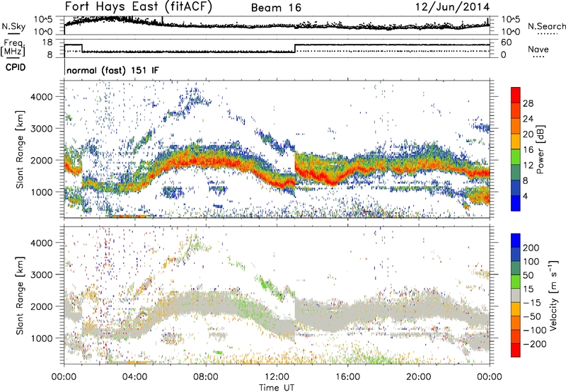This screenshot has width=566, height=392.
Task: Click the 'Slant Range [km]' label of the velocity panel
Action: coord(20,295)
